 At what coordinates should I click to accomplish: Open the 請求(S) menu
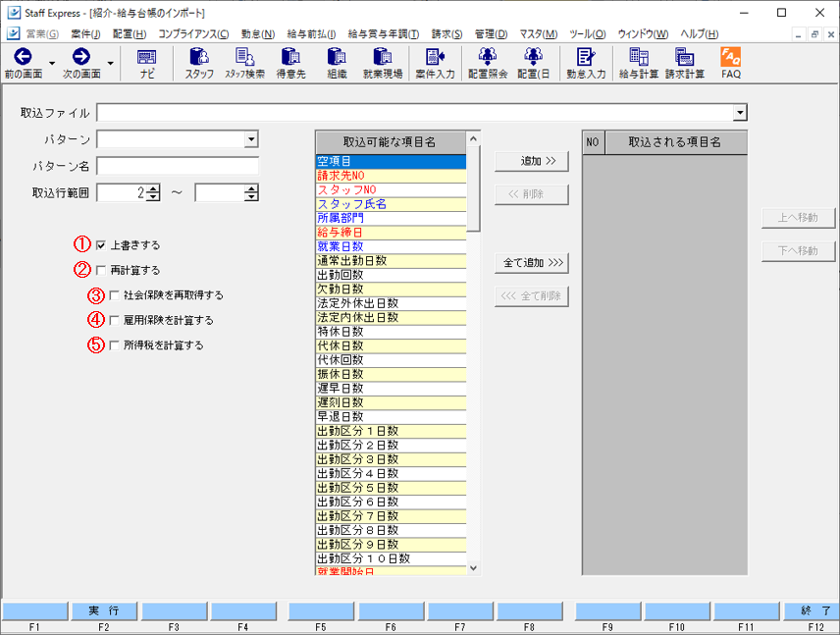pos(446,34)
